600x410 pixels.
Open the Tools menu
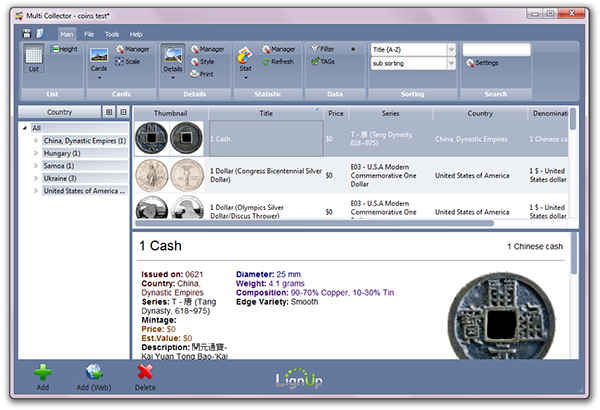112,34
